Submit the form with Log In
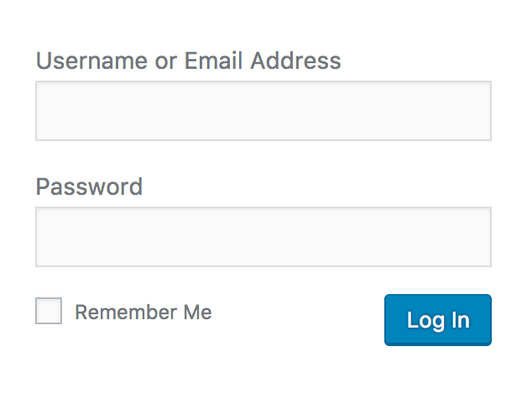Screen dimensions: 532x420 point(437,319)
